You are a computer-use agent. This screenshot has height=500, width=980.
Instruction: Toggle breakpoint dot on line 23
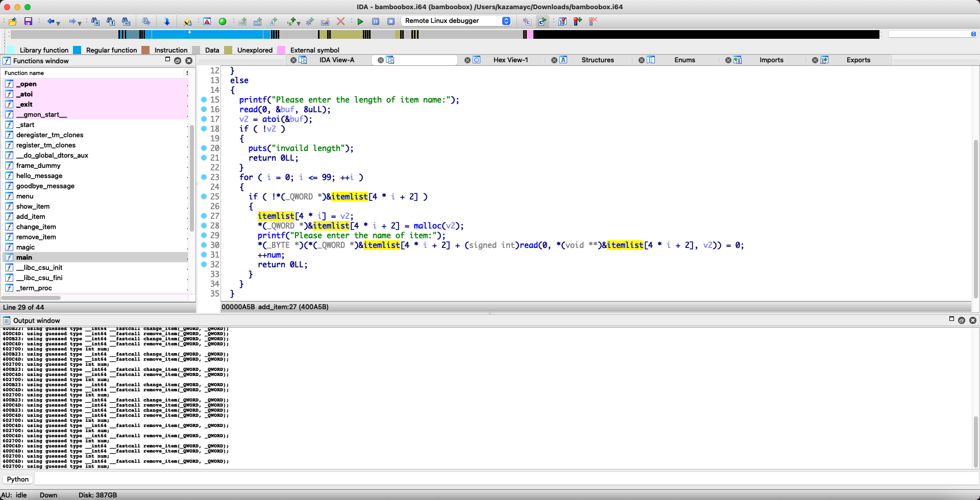(204, 177)
